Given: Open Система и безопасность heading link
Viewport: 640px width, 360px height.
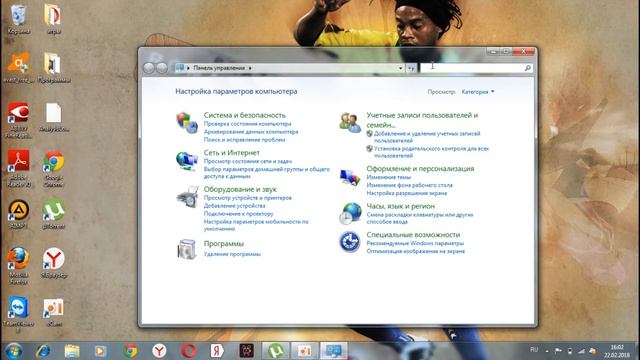Looking at the screenshot, I should (x=244, y=115).
